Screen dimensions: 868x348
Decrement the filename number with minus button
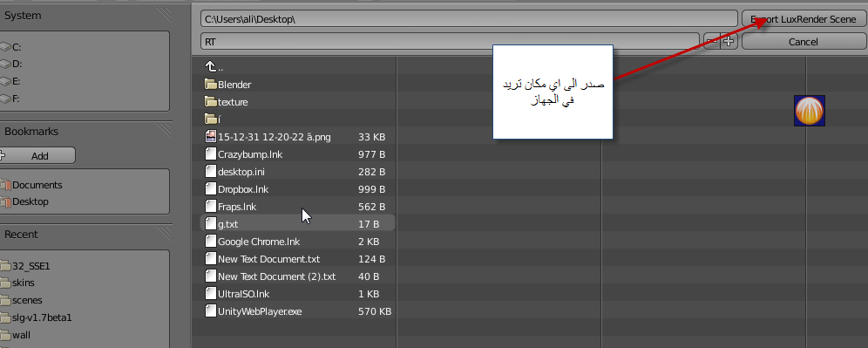(x=711, y=41)
